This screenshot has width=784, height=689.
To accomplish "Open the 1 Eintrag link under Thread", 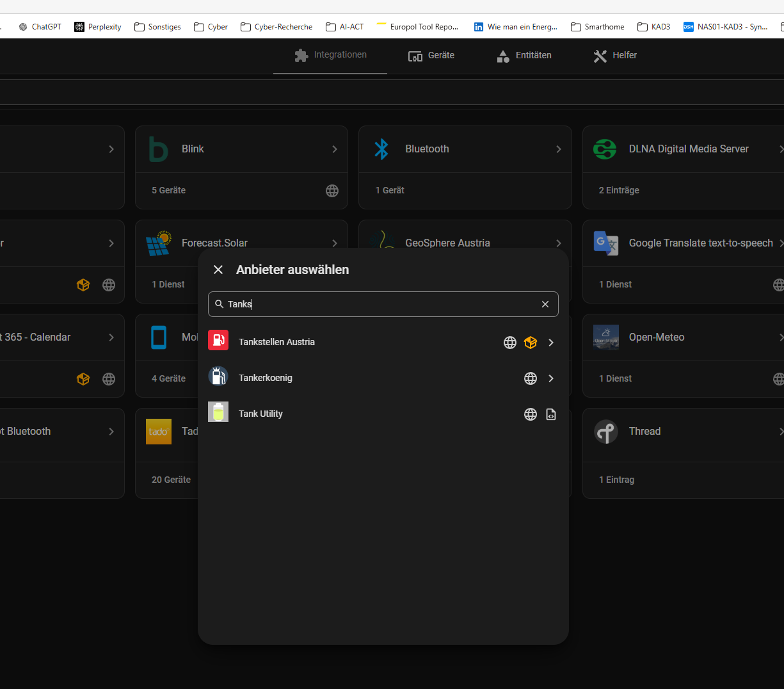I will (x=616, y=480).
